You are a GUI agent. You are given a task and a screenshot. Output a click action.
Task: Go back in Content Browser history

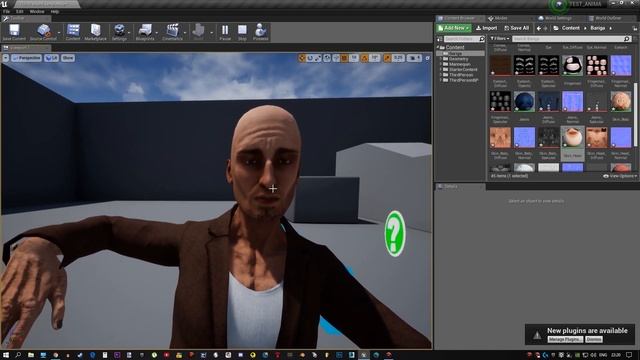pyautogui.click(x=539, y=28)
